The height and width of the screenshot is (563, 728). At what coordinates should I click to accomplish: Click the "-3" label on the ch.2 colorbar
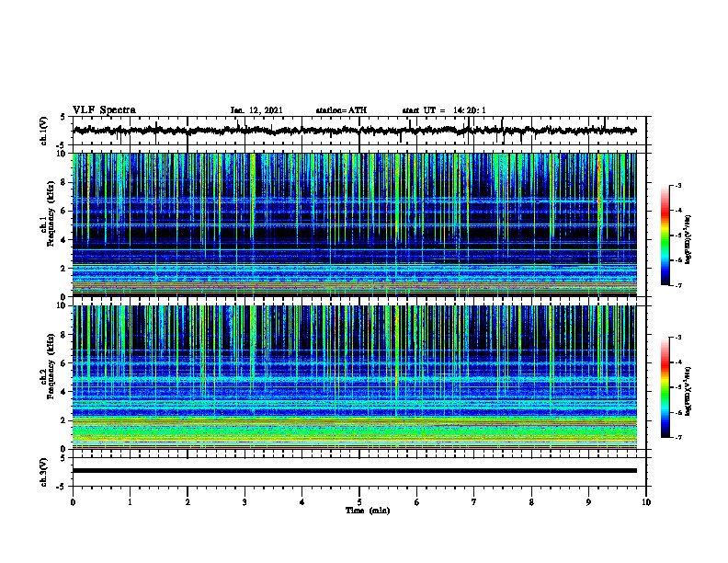[677, 338]
